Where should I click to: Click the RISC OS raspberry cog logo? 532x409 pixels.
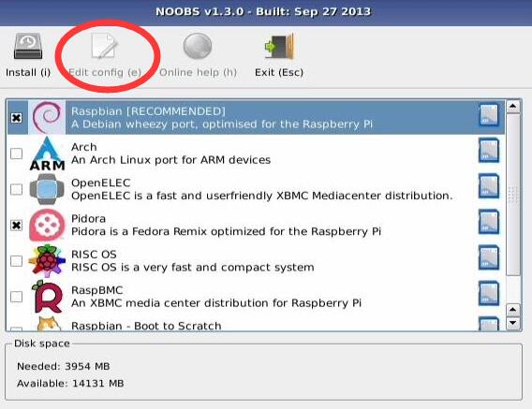[x=47, y=261]
